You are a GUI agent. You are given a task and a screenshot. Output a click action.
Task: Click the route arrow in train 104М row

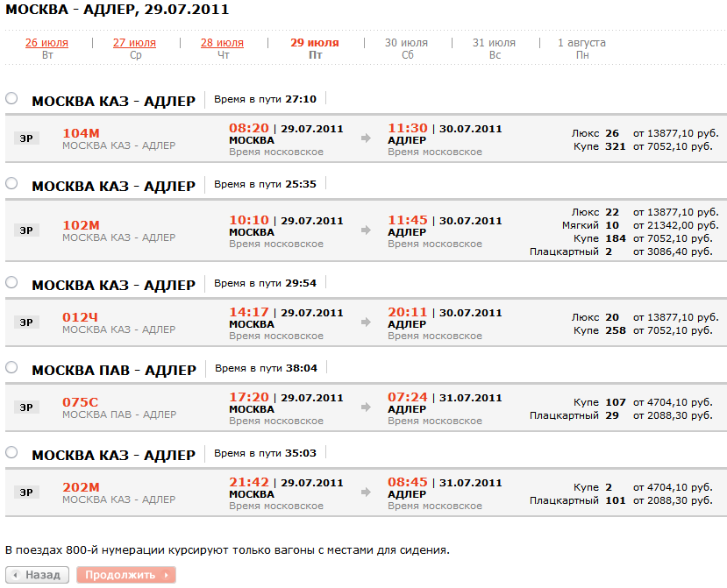365,138
